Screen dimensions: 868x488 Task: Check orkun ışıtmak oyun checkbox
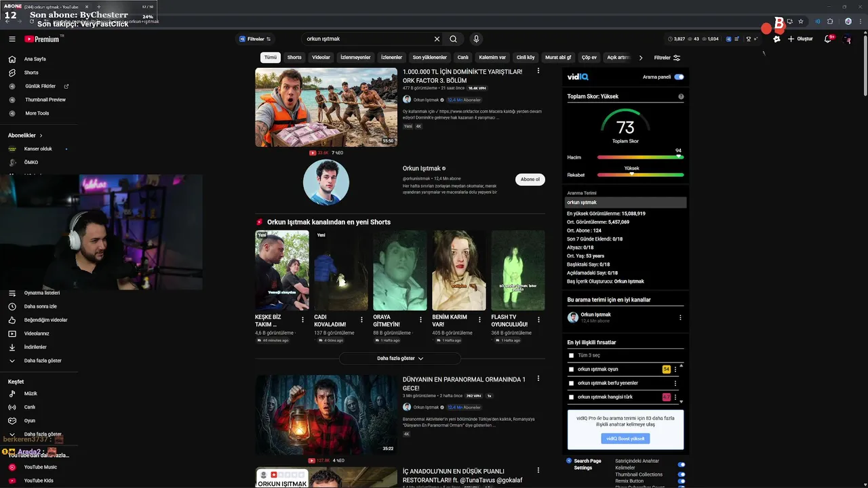coord(571,369)
